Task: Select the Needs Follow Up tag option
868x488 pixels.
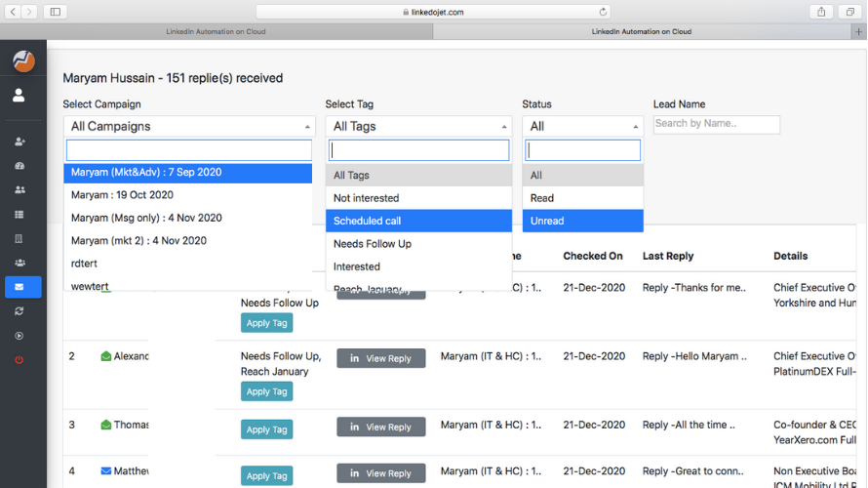Action: 418,244
